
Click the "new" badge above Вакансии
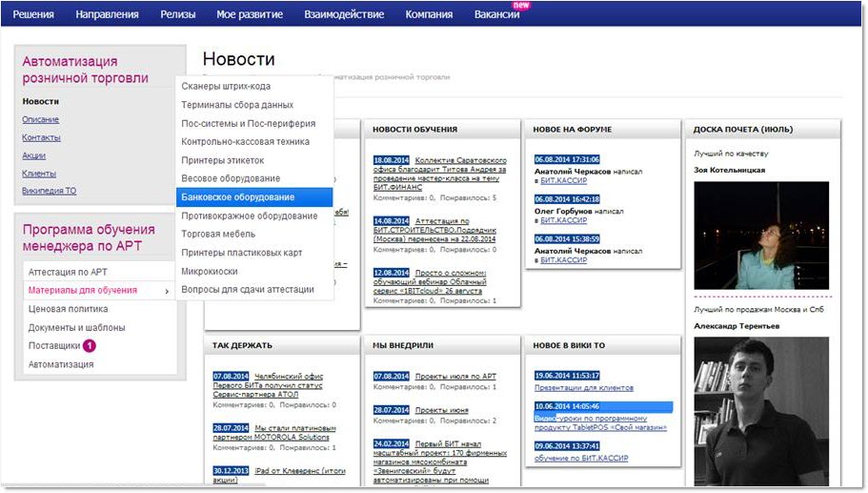521,5
